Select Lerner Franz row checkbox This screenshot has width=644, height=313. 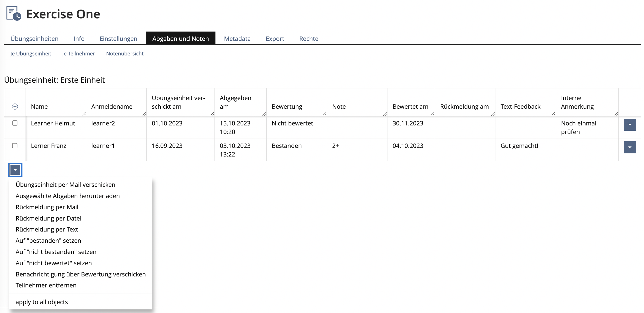tap(15, 146)
